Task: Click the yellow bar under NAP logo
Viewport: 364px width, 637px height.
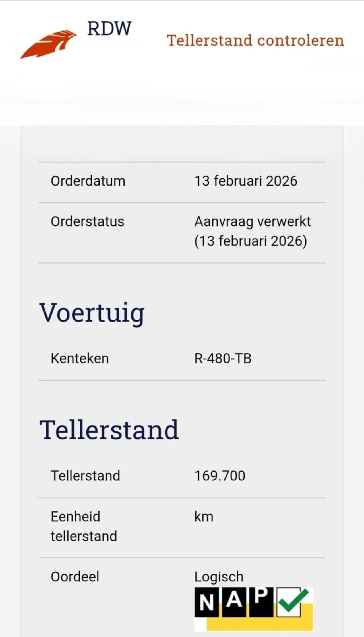Action: (x=259, y=624)
